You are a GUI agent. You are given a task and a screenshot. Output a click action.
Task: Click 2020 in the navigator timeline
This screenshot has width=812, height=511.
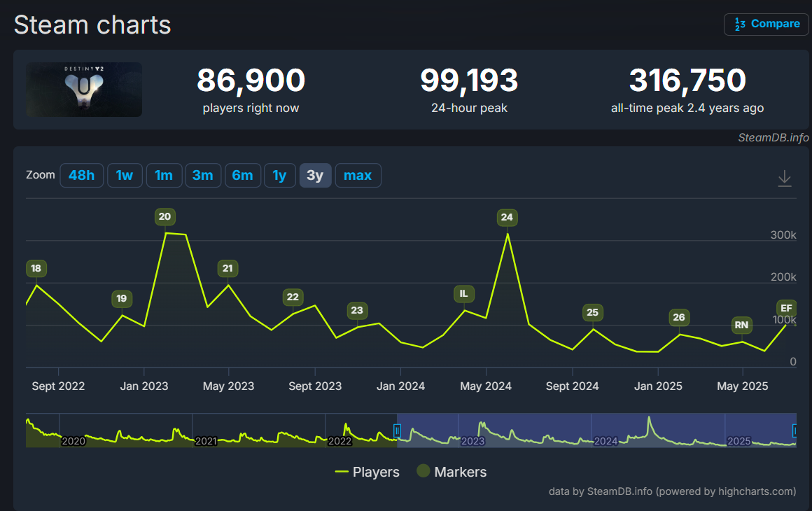pyautogui.click(x=73, y=441)
